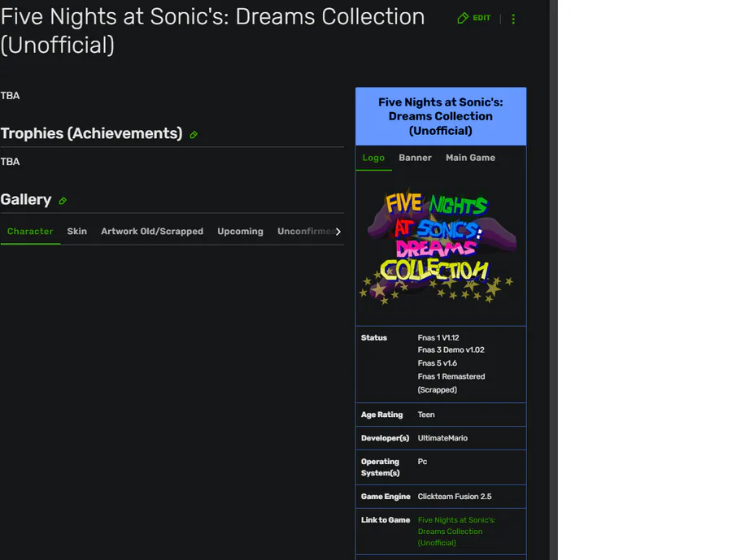The width and height of the screenshot is (732, 560).
Task: Select the Logo infobox tab
Action: [373, 158]
